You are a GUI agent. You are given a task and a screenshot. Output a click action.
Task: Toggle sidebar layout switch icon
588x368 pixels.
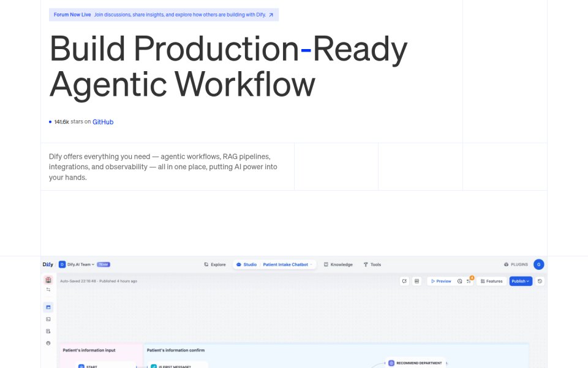(48, 289)
